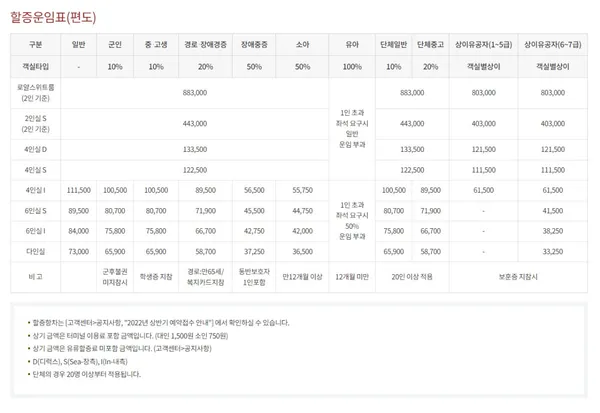Click the 100% discount under 유아

352,67
